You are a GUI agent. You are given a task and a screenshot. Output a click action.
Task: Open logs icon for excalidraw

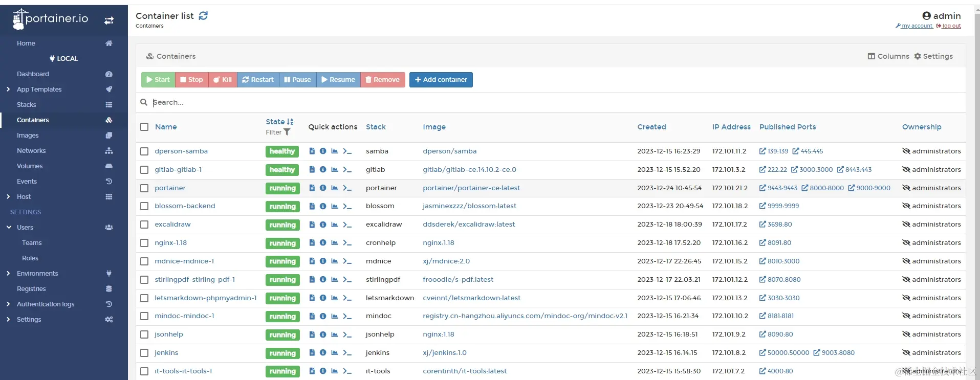point(312,225)
